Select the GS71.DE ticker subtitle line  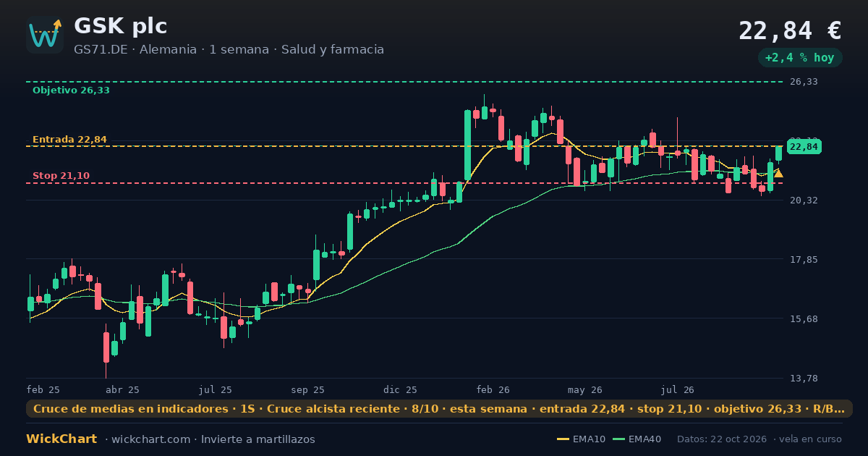[x=229, y=50]
